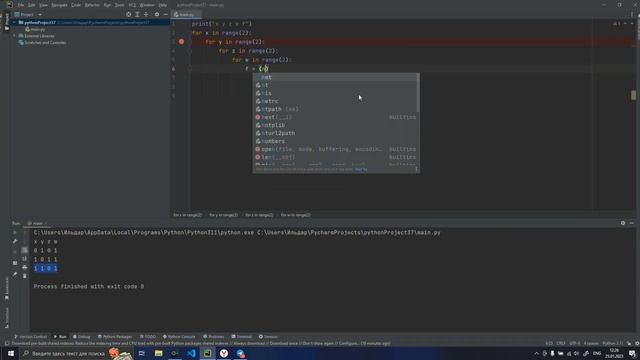Open the Refactor menu
The height and width of the screenshot is (360, 640).
pyautogui.click(x=92, y=5)
